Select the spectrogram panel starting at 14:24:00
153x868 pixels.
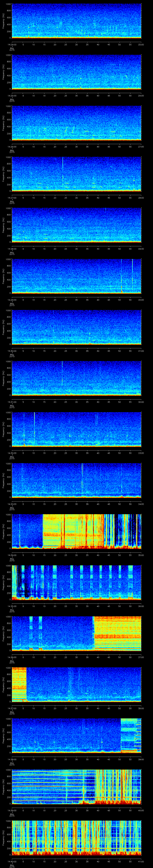tap(76, 21)
